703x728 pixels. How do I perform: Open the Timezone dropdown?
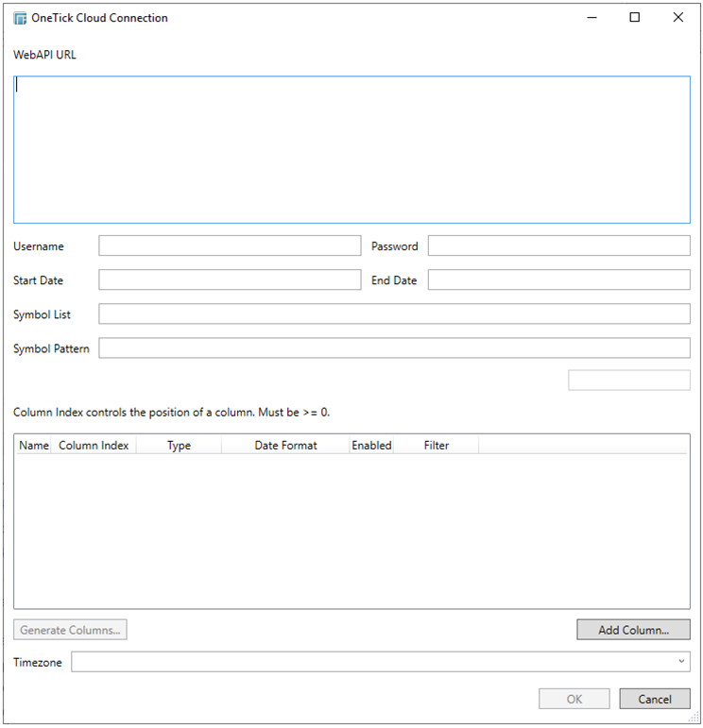pos(381,662)
